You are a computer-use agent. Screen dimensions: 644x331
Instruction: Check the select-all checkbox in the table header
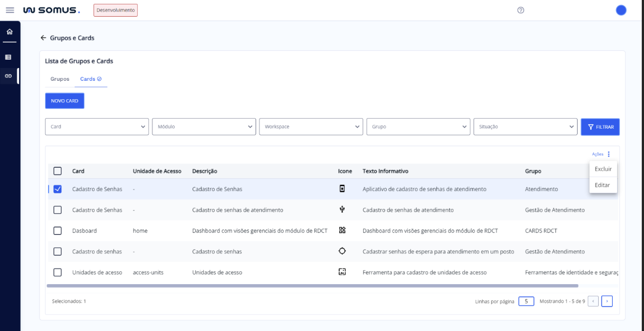[57, 171]
